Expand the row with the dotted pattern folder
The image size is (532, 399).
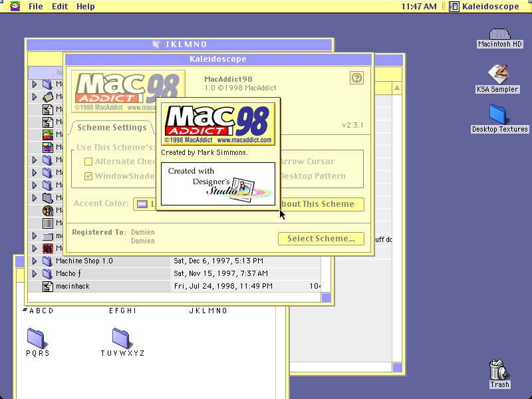pos(35,198)
